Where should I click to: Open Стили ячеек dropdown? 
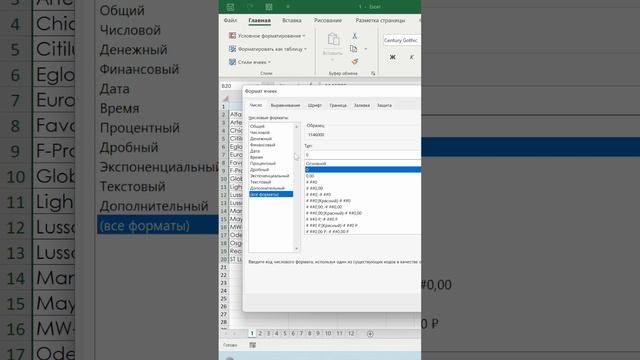pyautogui.click(x=250, y=62)
